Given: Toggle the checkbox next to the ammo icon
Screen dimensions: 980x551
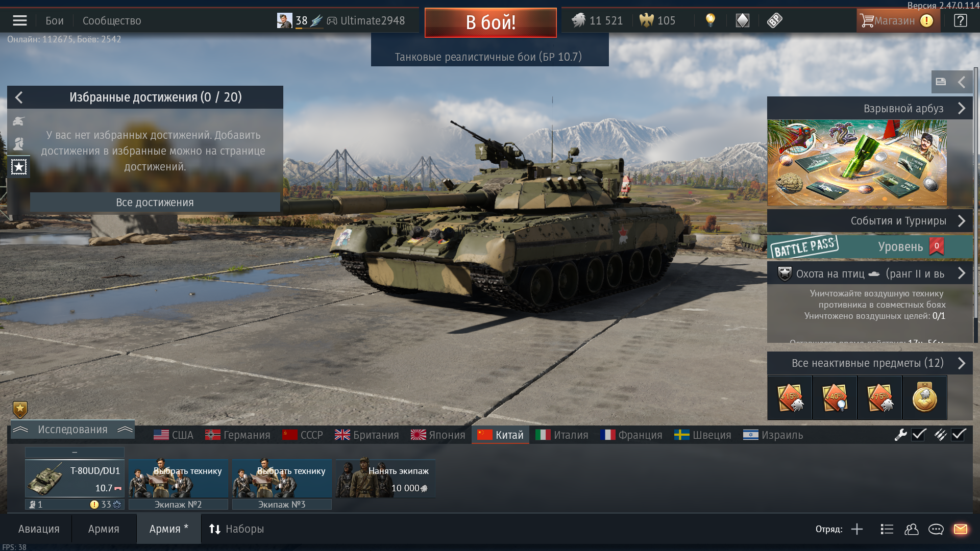Looking at the screenshot, I should click(959, 435).
